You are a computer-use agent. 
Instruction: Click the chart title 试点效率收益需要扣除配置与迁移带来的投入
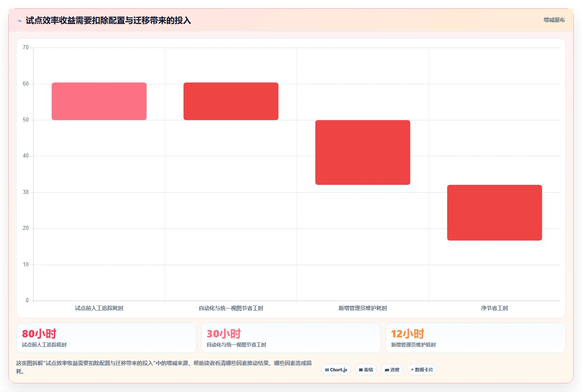pyautogui.click(x=108, y=20)
